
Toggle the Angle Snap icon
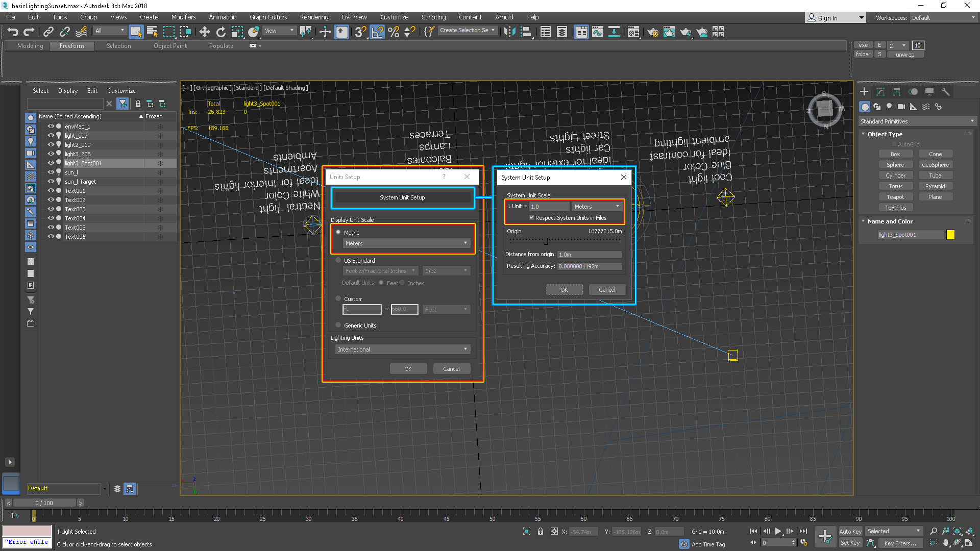[x=377, y=32]
